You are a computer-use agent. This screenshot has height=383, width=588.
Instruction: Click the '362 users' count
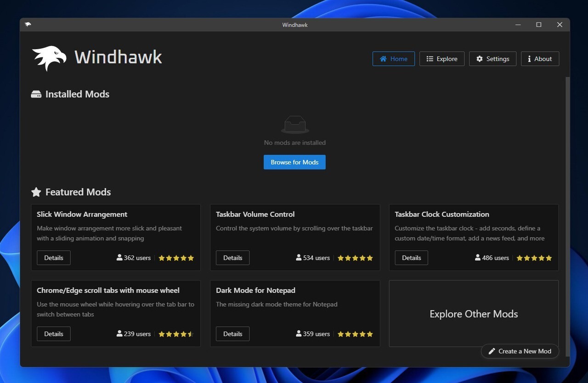click(x=137, y=258)
